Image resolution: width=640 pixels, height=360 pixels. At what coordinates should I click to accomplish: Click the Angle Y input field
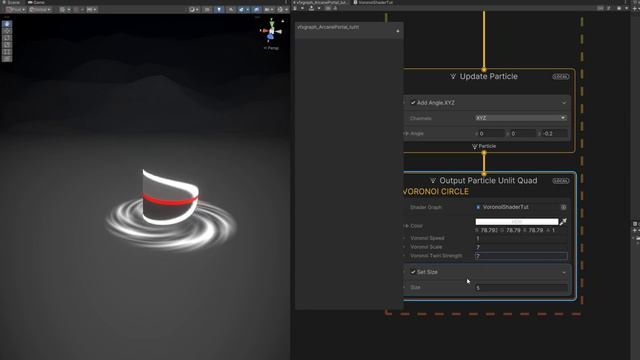(524, 133)
